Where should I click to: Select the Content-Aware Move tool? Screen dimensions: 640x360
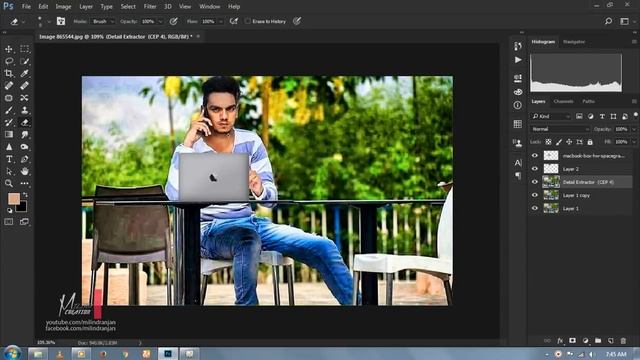[24, 98]
